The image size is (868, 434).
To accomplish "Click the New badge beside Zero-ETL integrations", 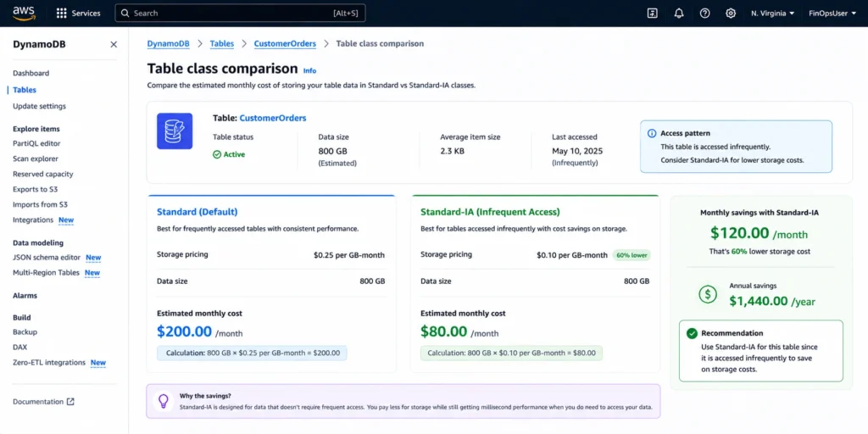I will tap(98, 363).
